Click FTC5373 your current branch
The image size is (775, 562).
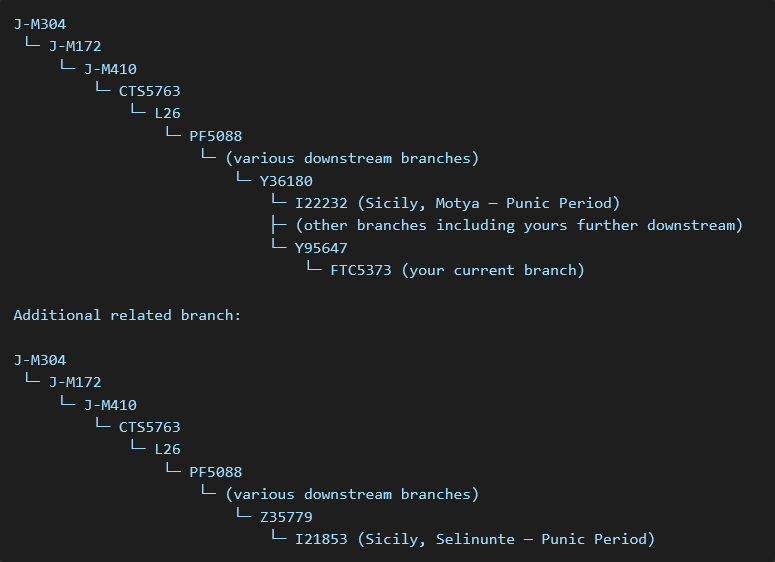pos(457,270)
